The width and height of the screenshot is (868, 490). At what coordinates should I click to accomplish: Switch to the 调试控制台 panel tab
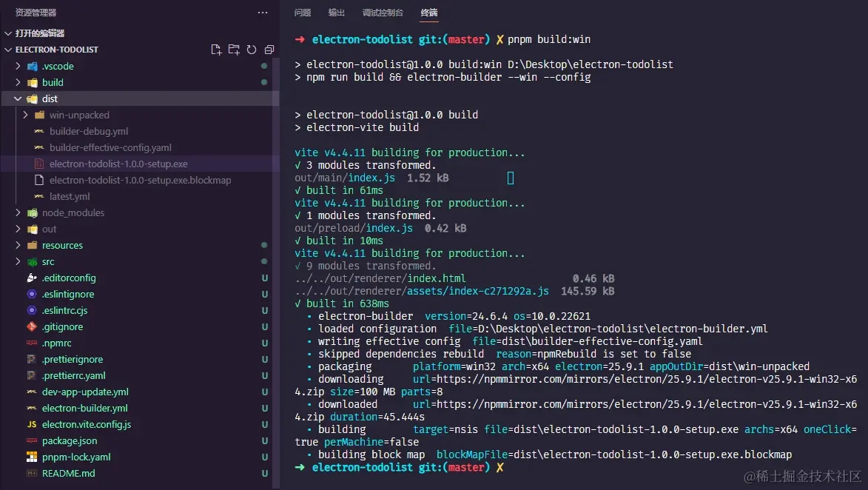tap(383, 12)
